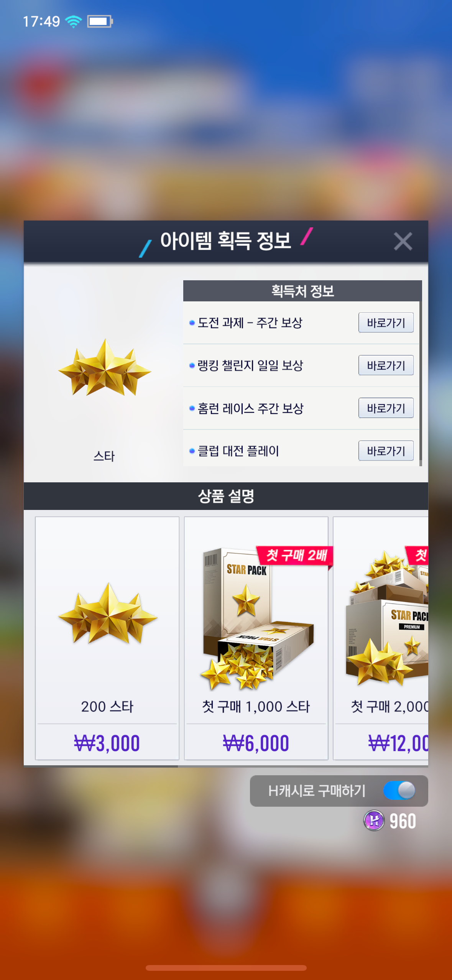Select the Premium Star Pack ₩12,000 product
Screen dimensions: 452x980
[x=381, y=638]
